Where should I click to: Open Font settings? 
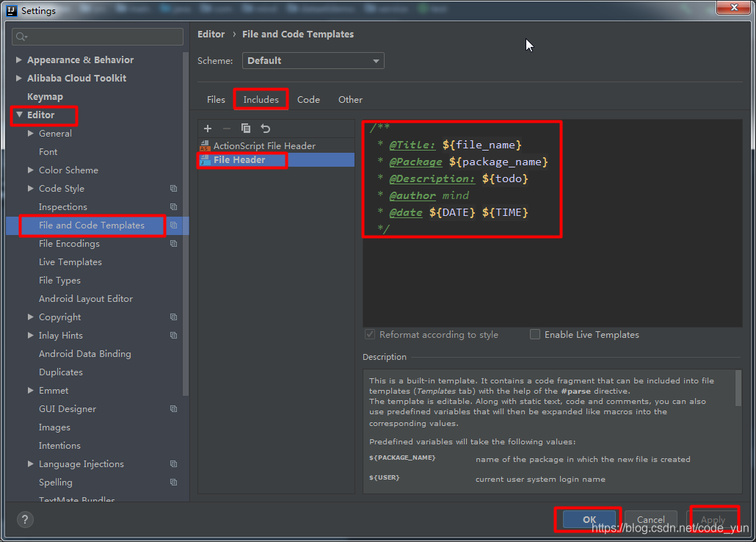click(x=48, y=151)
